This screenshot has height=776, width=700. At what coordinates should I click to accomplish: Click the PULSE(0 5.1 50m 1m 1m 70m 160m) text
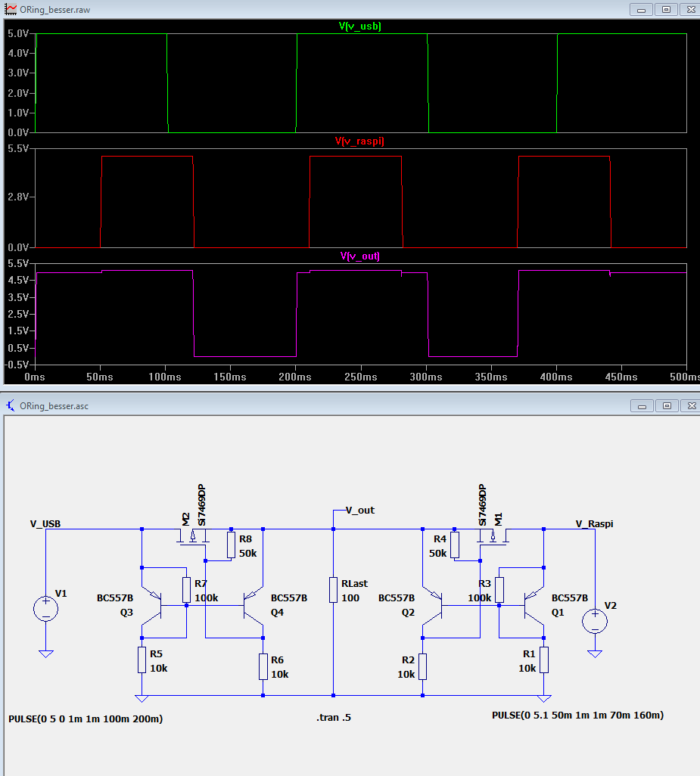coord(577,715)
